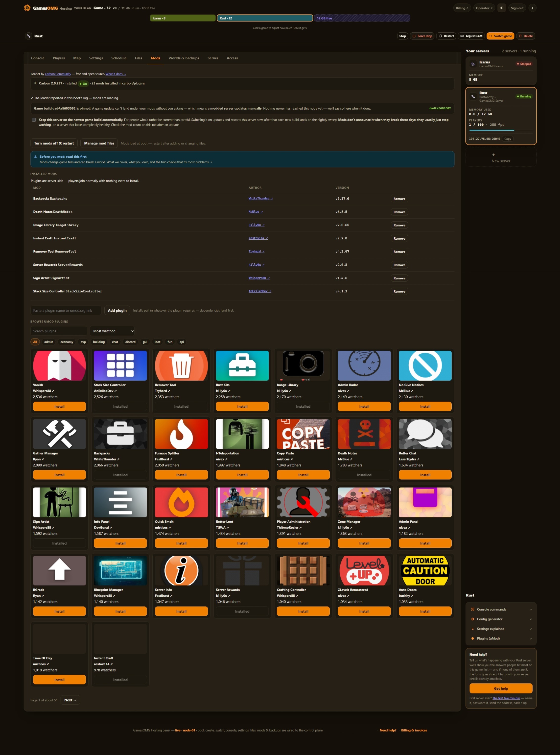Screen dimensions: 560x755
Task: Focus the plugin name or umod.org link field
Action: click(x=66, y=310)
